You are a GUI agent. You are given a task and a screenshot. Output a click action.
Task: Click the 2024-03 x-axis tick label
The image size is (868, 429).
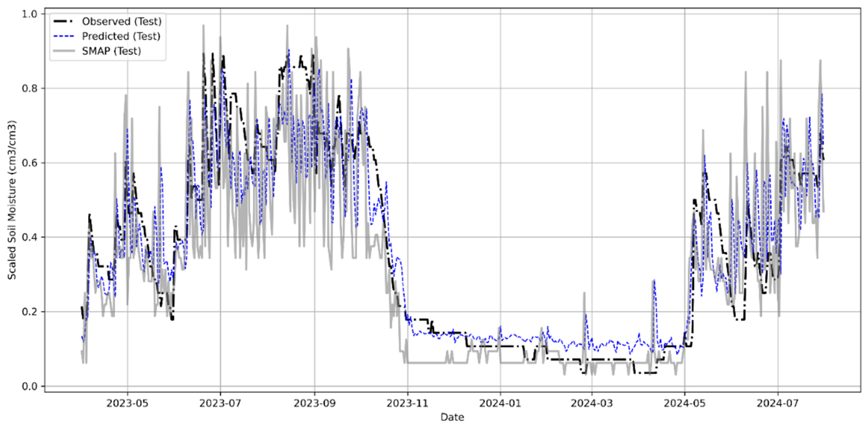tap(592, 403)
